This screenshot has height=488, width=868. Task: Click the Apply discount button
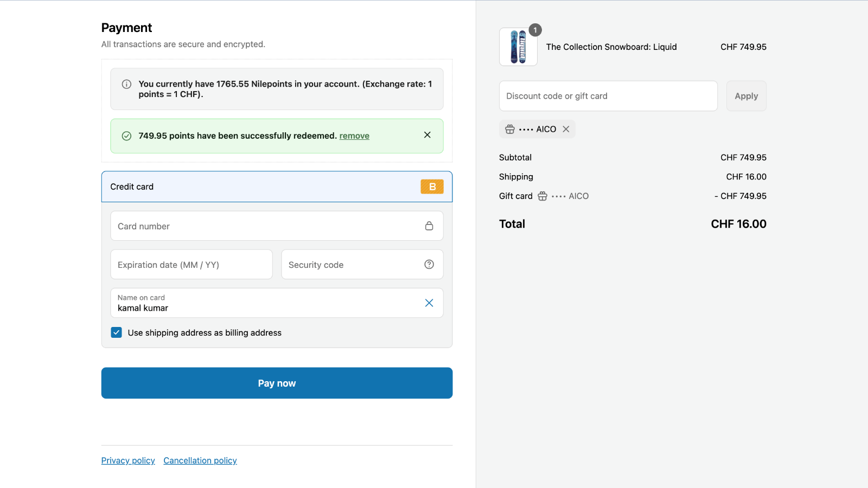746,96
